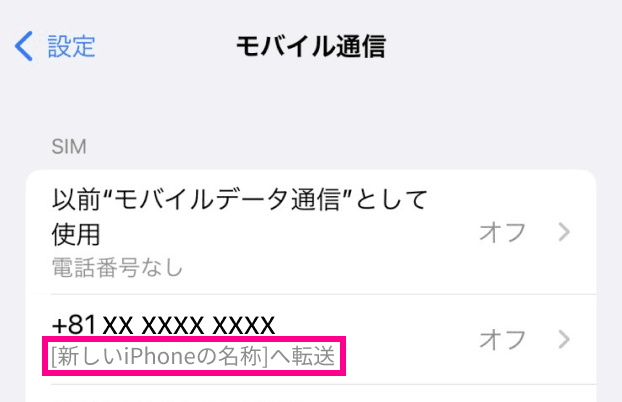Tap the モバイル通信 page title
622x402 pixels.
pos(311,46)
